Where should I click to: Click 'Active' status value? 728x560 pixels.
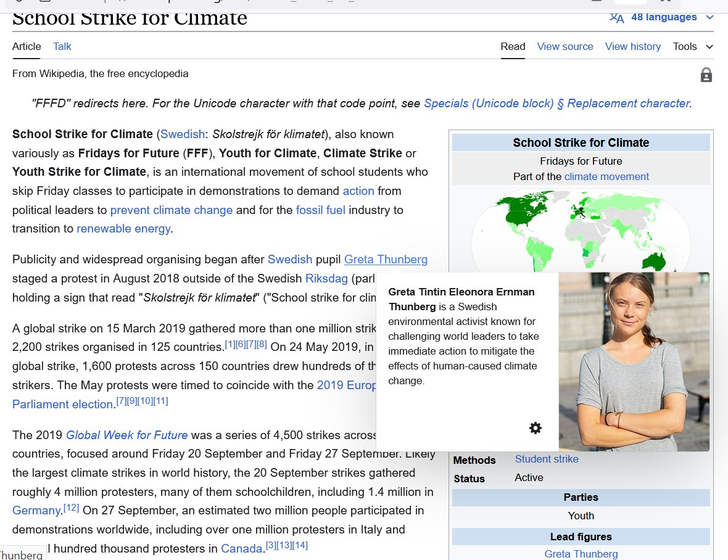click(x=529, y=477)
